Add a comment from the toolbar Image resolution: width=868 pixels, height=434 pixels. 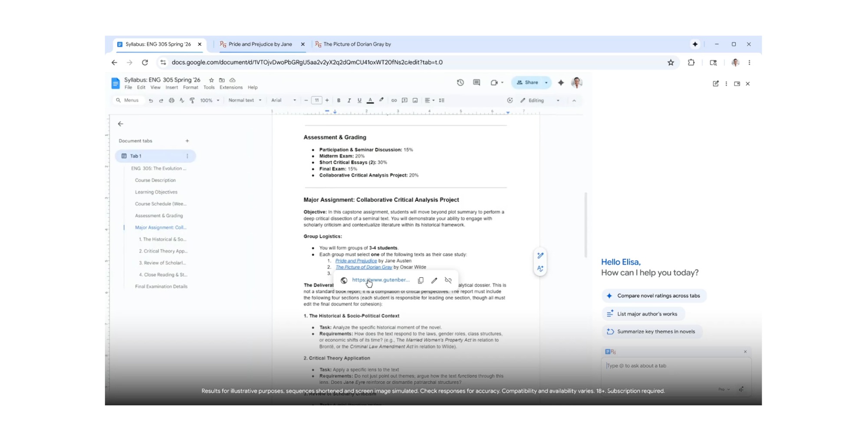pos(404,100)
